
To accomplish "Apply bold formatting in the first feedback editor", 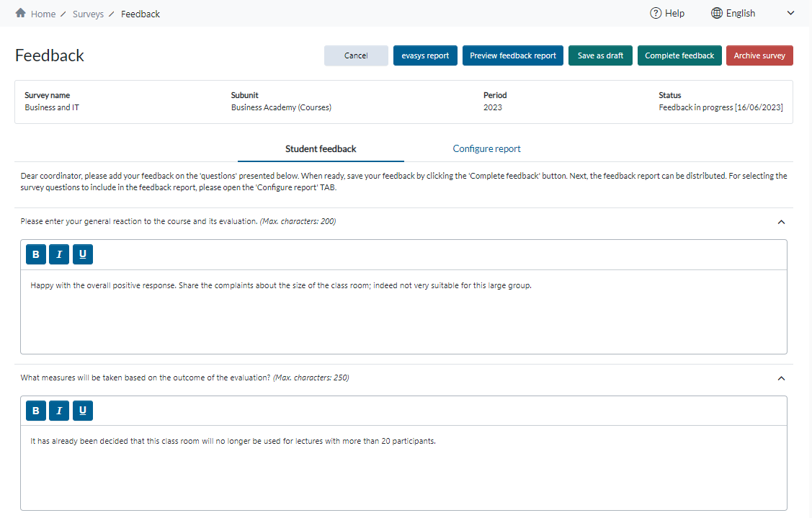I will (35, 254).
